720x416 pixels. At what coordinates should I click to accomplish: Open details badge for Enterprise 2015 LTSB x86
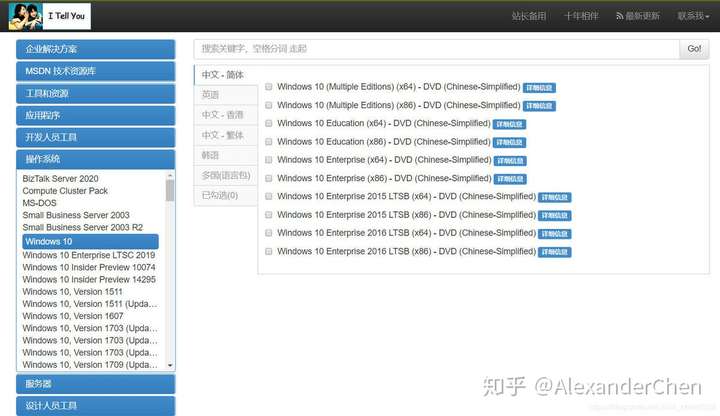pyautogui.click(x=555, y=215)
